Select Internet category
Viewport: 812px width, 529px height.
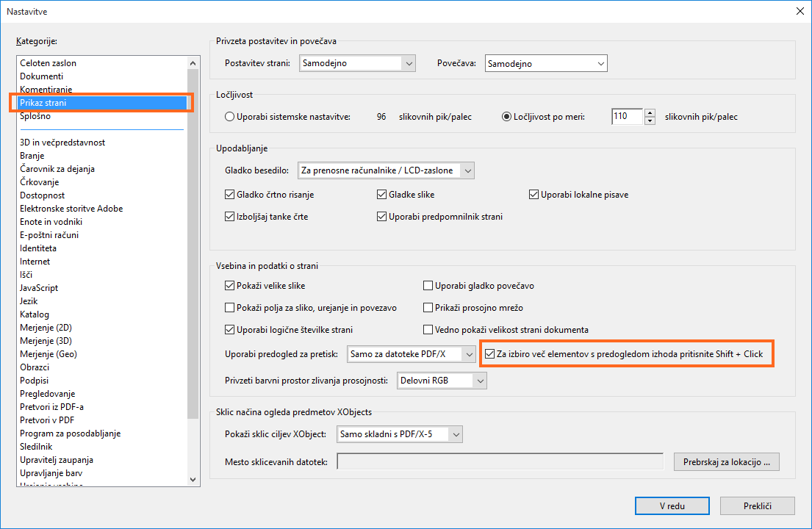coord(35,262)
